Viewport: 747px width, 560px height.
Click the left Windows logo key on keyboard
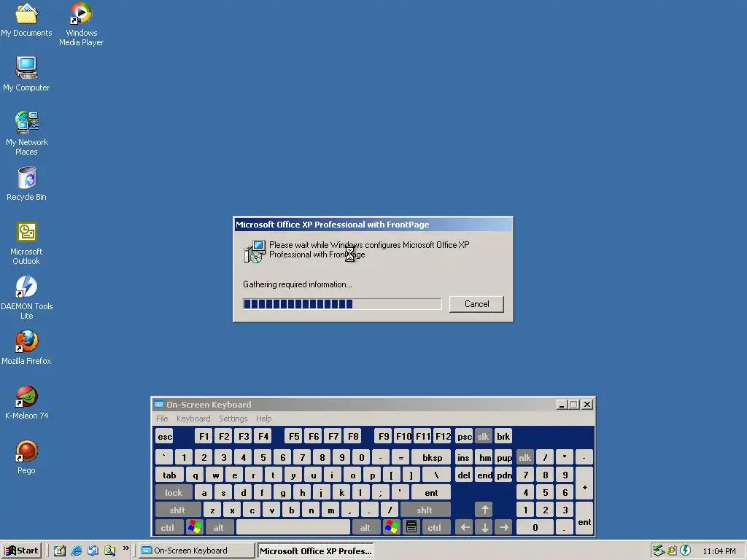pos(195,527)
